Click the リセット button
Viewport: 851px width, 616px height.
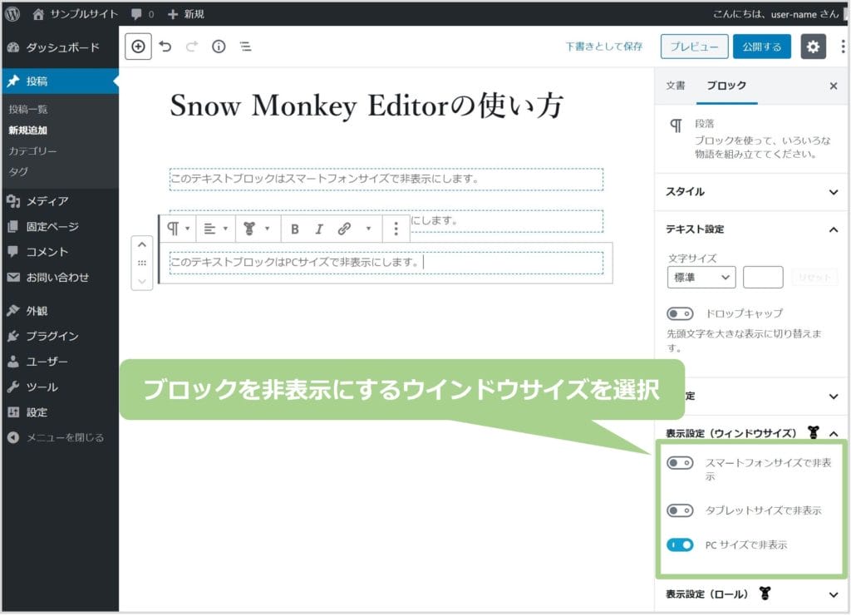(814, 278)
